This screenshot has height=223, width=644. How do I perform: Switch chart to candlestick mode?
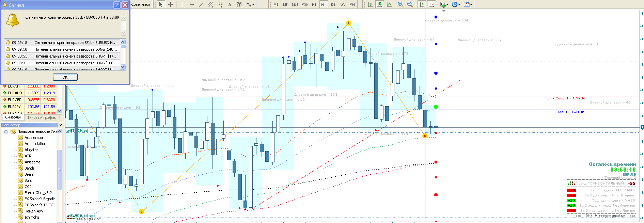pos(380,4)
